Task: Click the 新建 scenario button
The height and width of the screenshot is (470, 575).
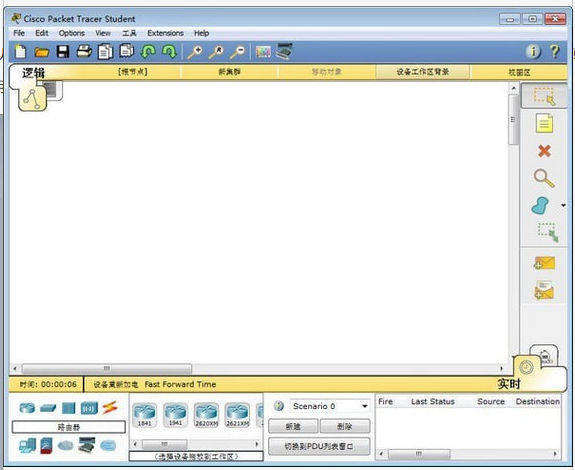Action: pos(293,426)
